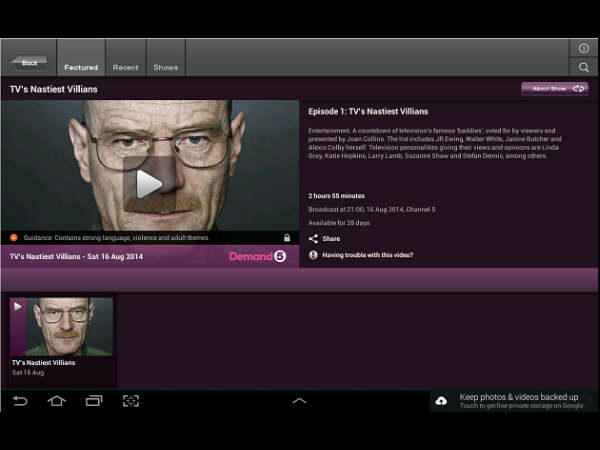Open Having trouble with this video link
This screenshot has height=450, width=600.
pyautogui.click(x=367, y=255)
